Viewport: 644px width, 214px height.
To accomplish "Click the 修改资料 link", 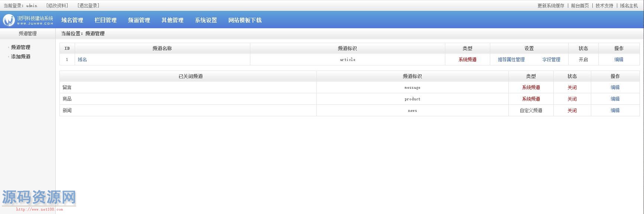I will 57,6.
